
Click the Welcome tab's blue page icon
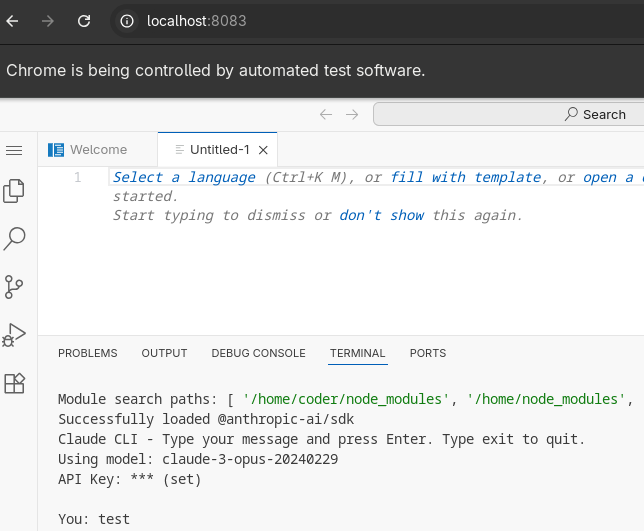(56, 150)
